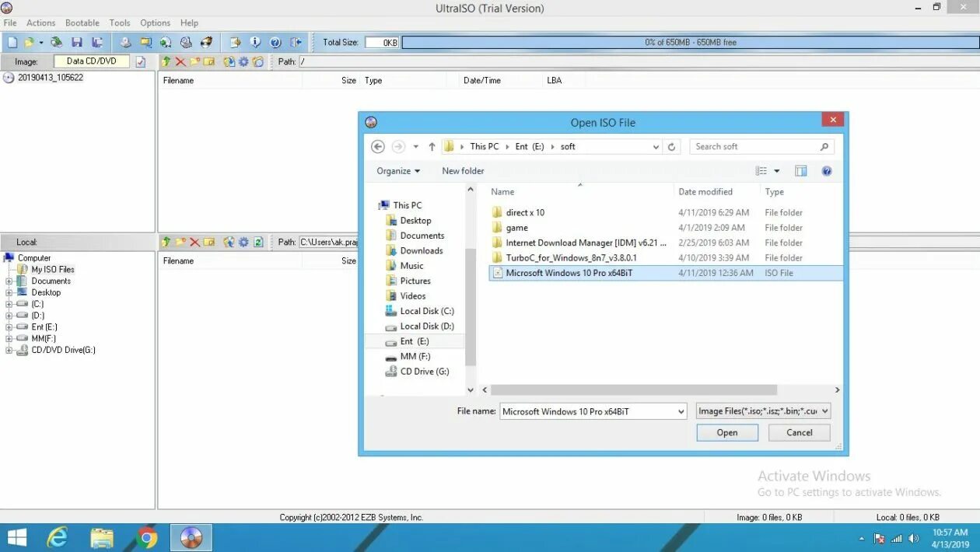Viewport: 980px width, 552px height.
Task: Click the red Delete icon in Local toolbar
Action: coord(195,242)
